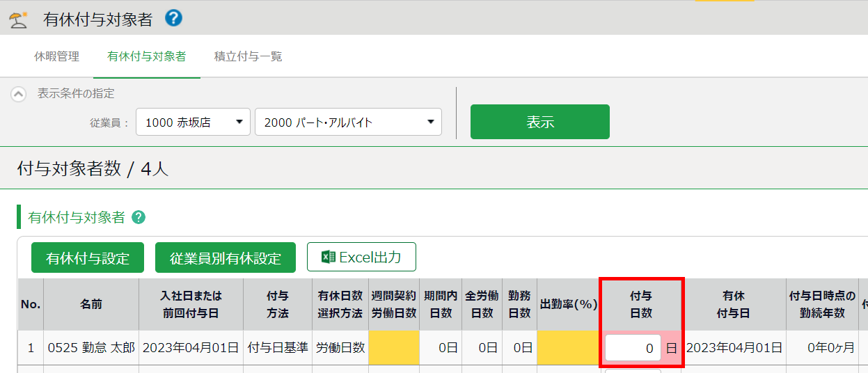This screenshot has width=868, height=373.
Task: Expand the 2000 パート・アルバイト dropdown
Action: [348, 122]
